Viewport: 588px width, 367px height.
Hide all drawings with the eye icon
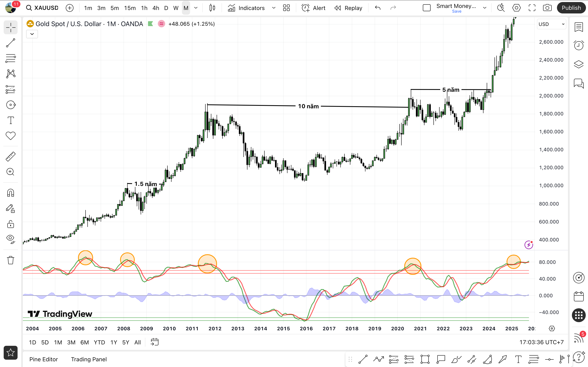pyautogui.click(x=10, y=238)
